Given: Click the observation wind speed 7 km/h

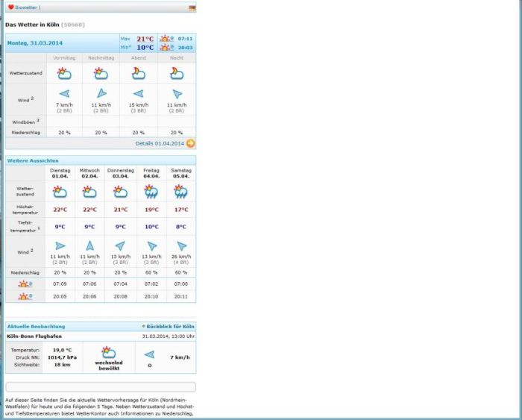Looking at the screenshot, I should click(x=180, y=357).
